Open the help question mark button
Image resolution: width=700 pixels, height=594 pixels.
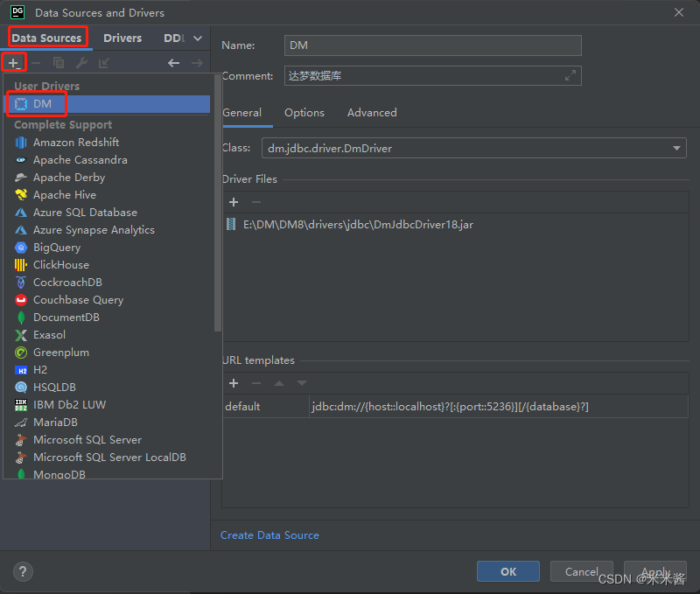coord(23,571)
